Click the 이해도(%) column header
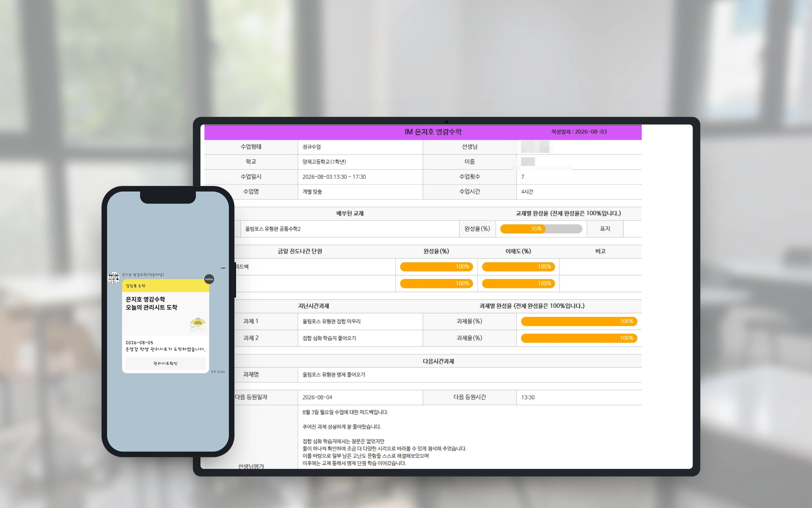This screenshot has width=812, height=508. coord(518,251)
